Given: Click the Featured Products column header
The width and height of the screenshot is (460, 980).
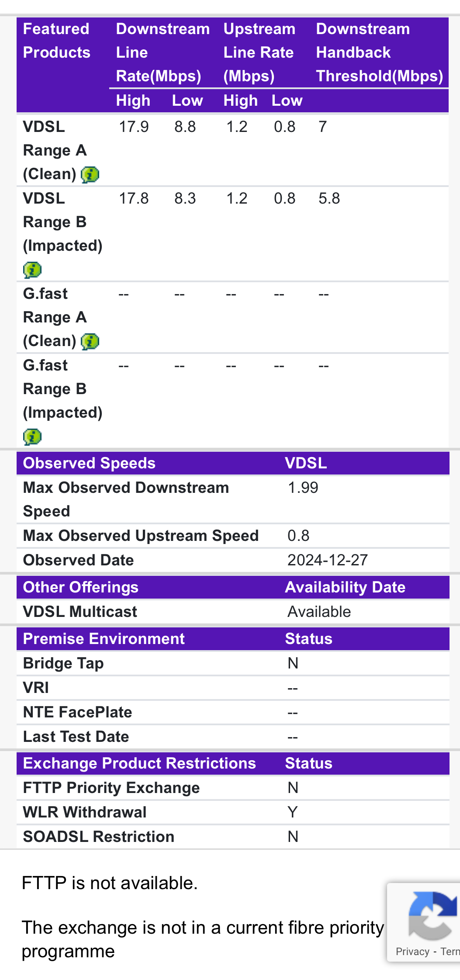Looking at the screenshot, I should pyautogui.click(x=56, y=41).
